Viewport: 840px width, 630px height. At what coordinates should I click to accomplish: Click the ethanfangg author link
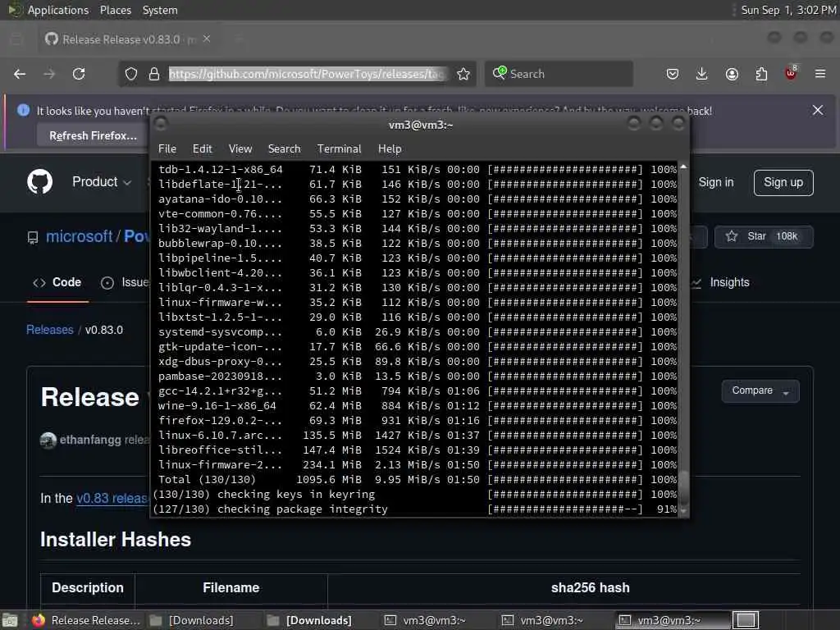tap(90, 440)
